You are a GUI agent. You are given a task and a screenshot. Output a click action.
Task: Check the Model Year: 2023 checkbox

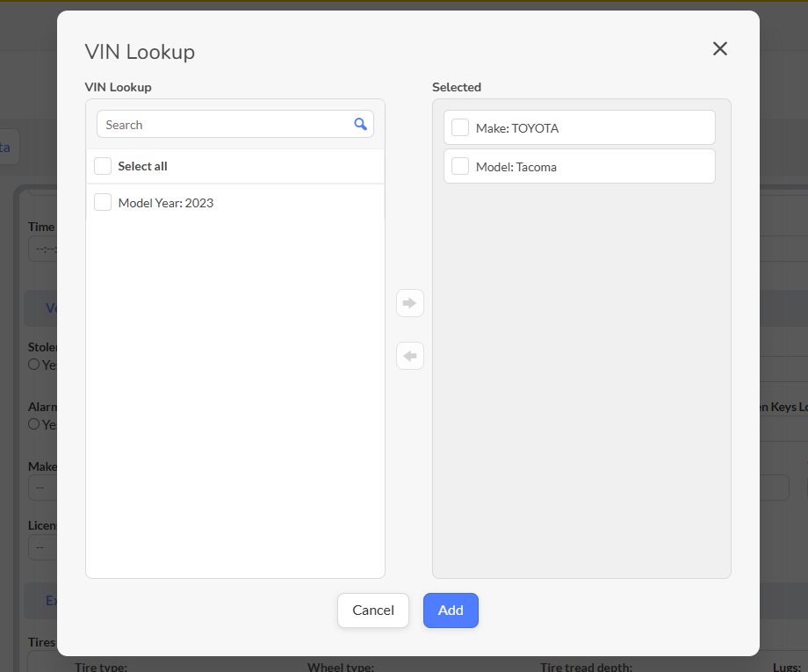pyautogui.click(x=103, y=203)
